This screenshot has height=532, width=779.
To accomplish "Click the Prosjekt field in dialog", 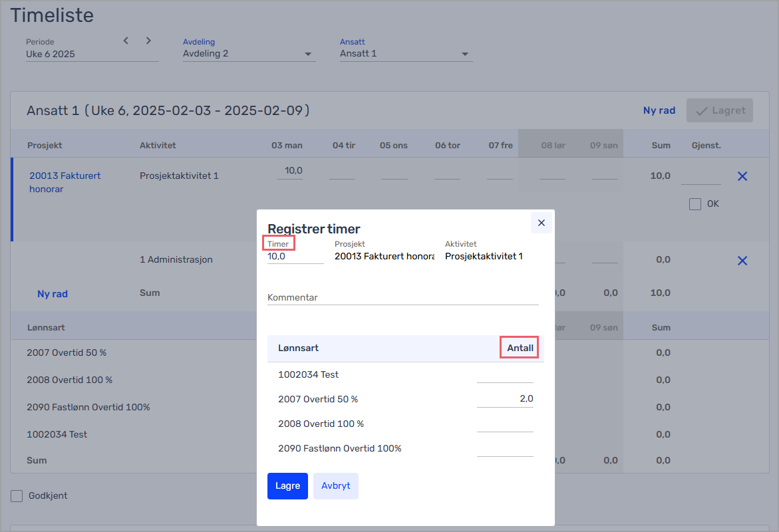I will pos(385,256).
